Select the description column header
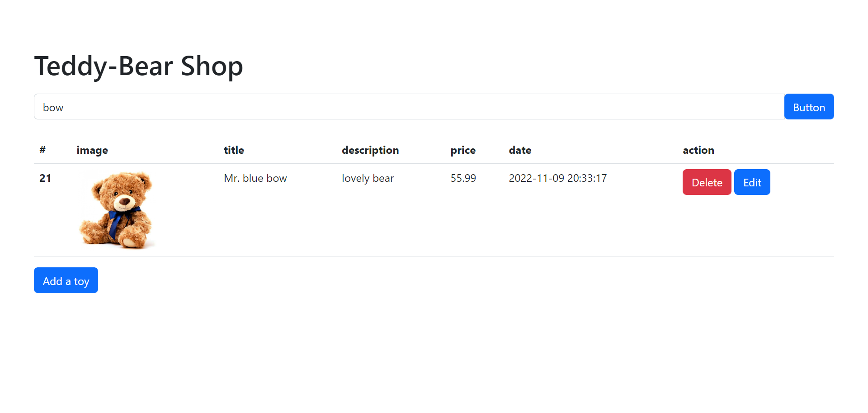Viewport: 868px width, 413px height. [x=370, y=150]
